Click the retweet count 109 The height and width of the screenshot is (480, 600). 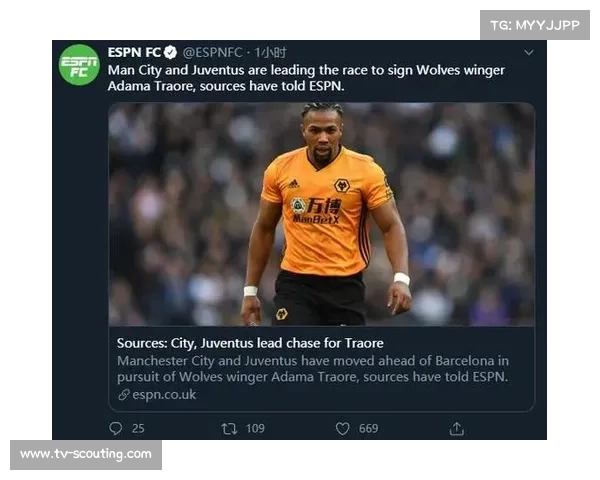point(255,428)
